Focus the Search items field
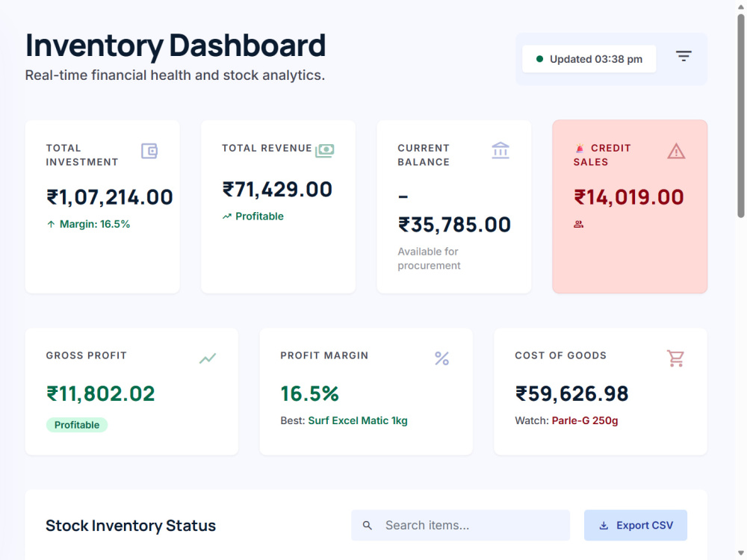The image size is (747, 560). tap(460, 525)
